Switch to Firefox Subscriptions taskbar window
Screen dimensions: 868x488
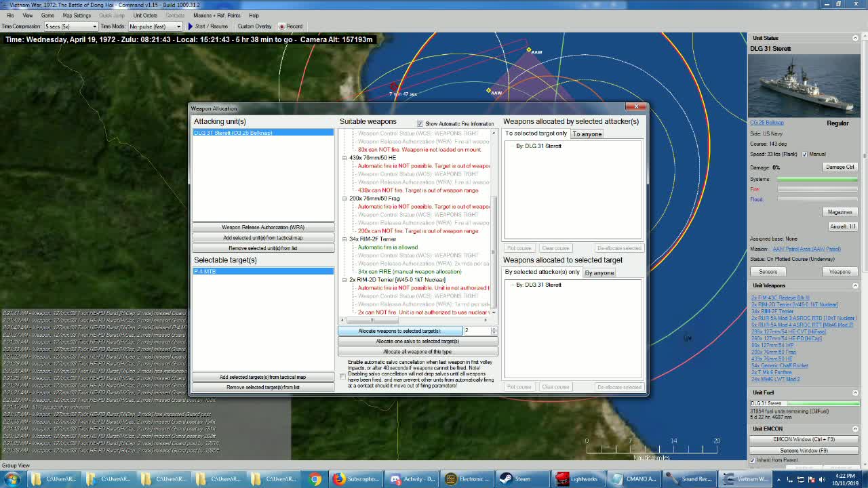(x=357, y=479)
